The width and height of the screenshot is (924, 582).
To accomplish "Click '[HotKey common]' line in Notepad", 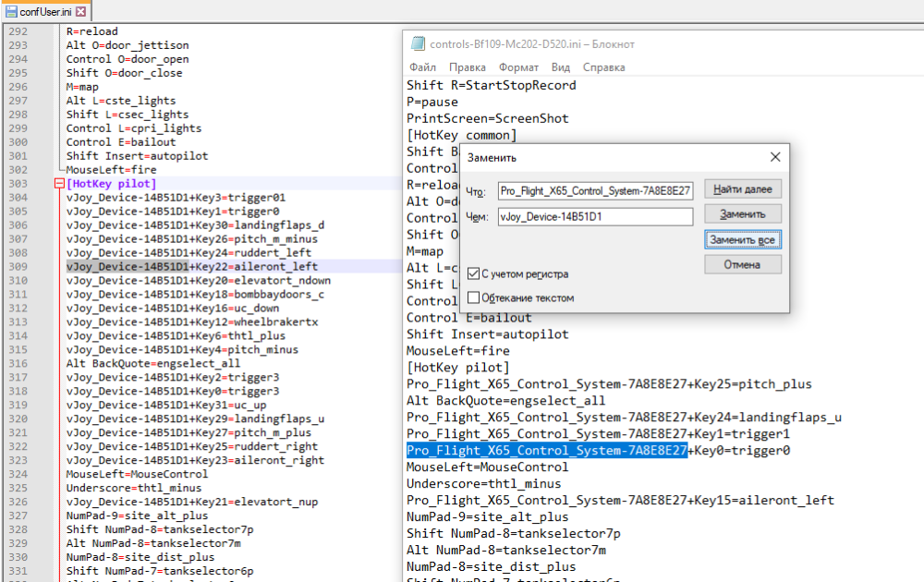I will pos(461,135).
